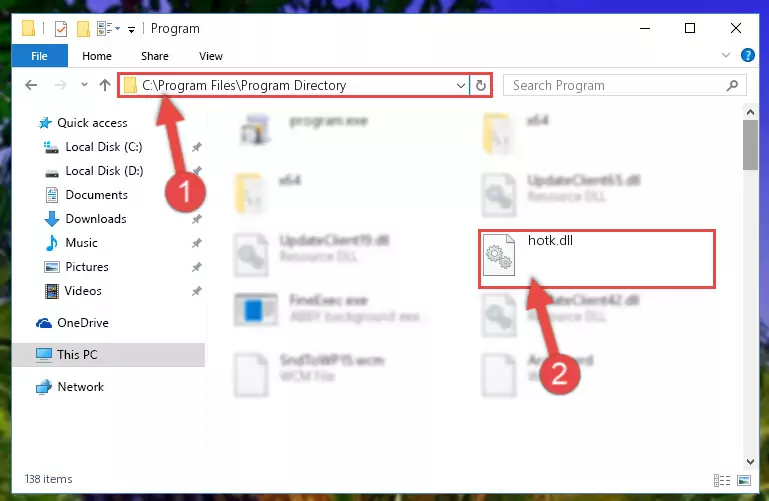Viewport: 769px width, 501px height.
Task: Open the View ribbon tab
Action: click(210, 56)
